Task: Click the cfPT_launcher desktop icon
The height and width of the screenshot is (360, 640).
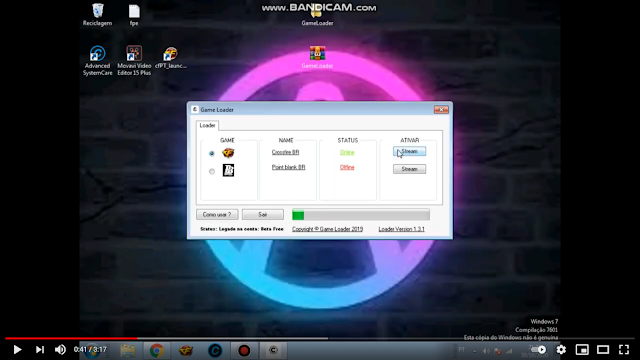Action: [171, 57]
